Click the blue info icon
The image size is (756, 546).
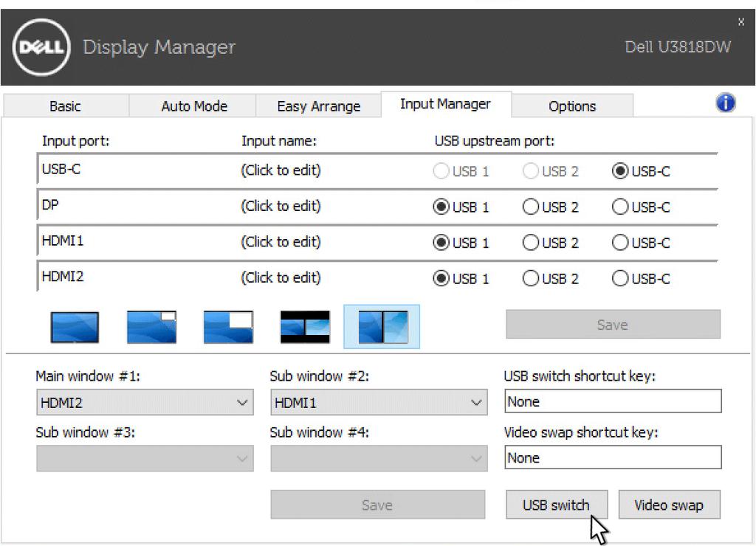(726, 103)
